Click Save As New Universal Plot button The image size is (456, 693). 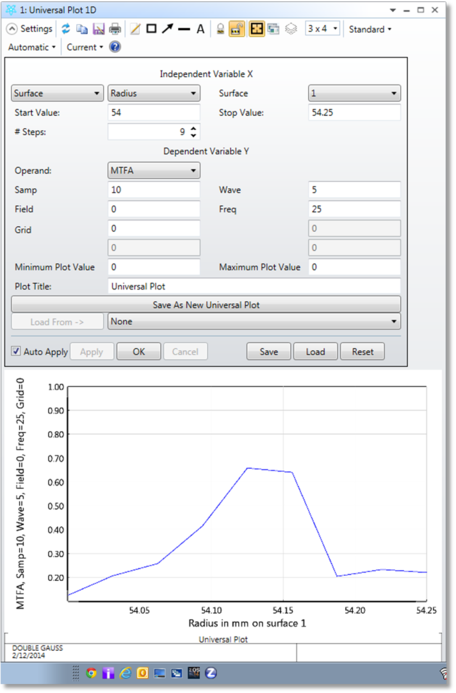coord(206,305)
